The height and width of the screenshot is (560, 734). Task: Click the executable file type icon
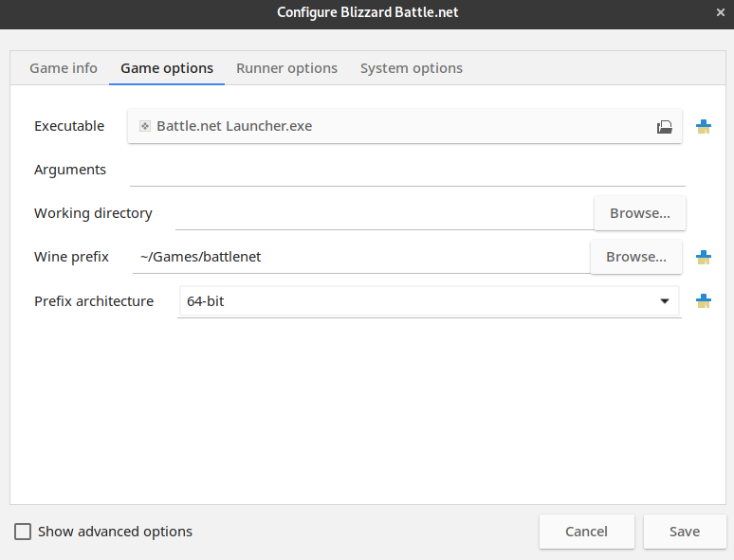pos(145,126)
